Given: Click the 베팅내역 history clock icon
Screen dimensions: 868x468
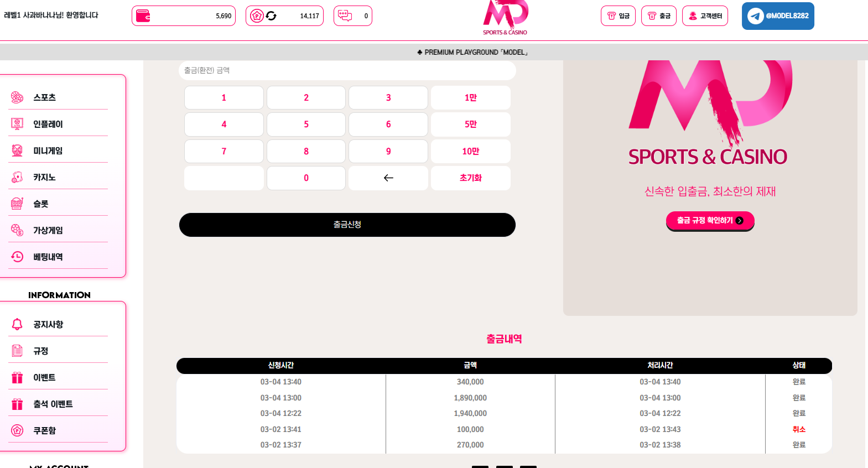Looking at the screenshot, I should pyautogui.click(x=17, y=257).
